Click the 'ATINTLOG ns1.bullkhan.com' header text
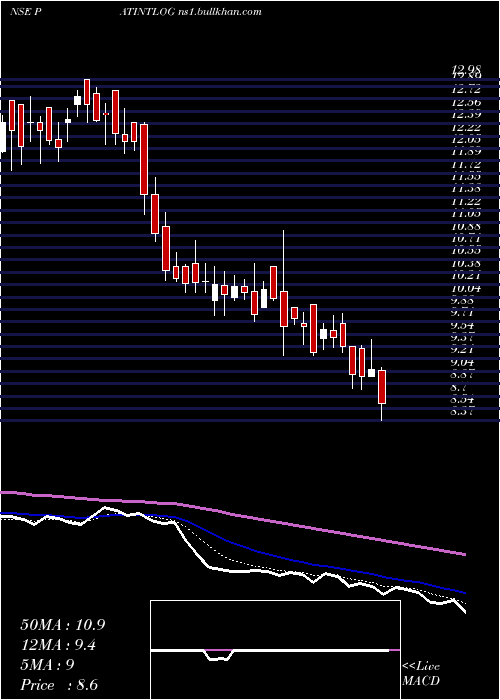The height and width of the screenshot is (700, 500). (190, 12)
